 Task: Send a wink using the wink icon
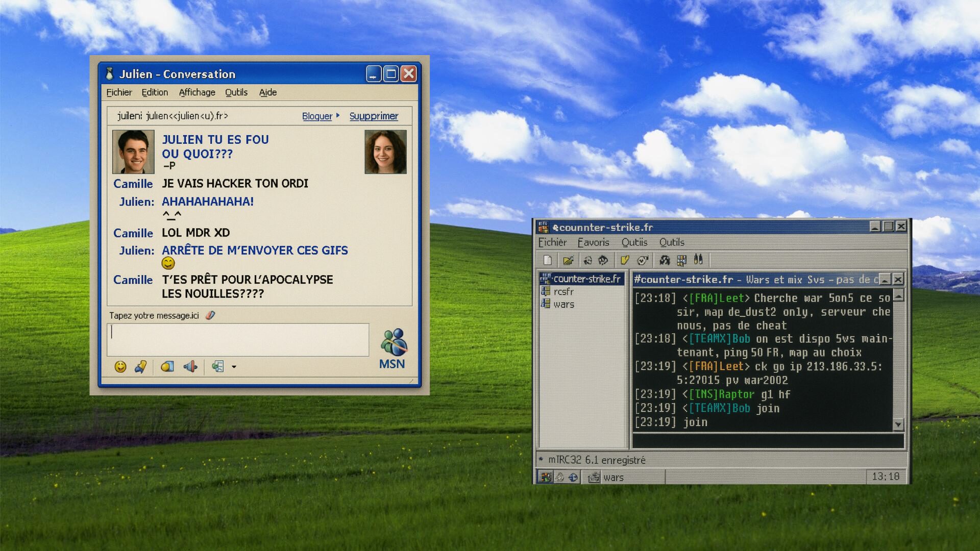(x=141, y=366)
